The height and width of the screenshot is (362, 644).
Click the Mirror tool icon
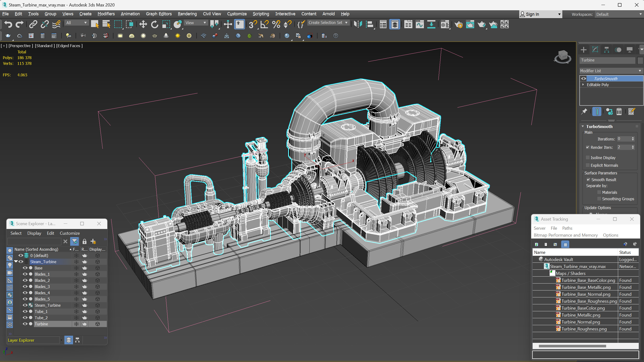[x=358, y=24]
